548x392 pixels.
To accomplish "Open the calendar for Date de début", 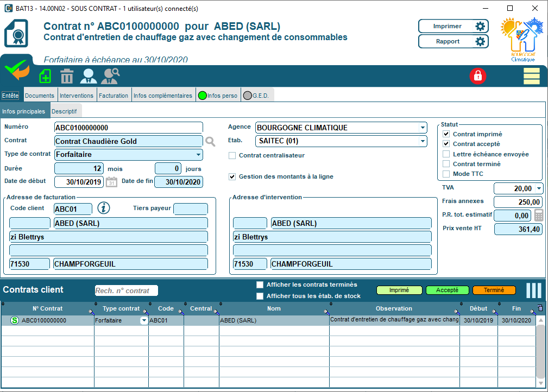I will (111, 182).
